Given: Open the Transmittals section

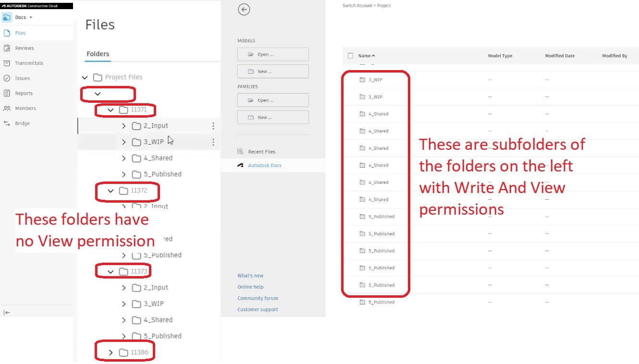Looking at the screenshot, I should pyautogui.click(x=28, y=63).
